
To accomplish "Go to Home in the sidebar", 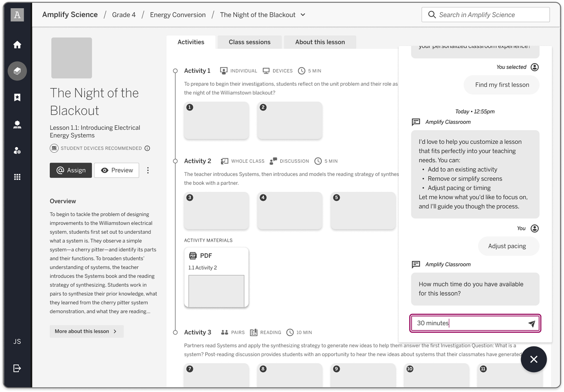I will point(17,45).
